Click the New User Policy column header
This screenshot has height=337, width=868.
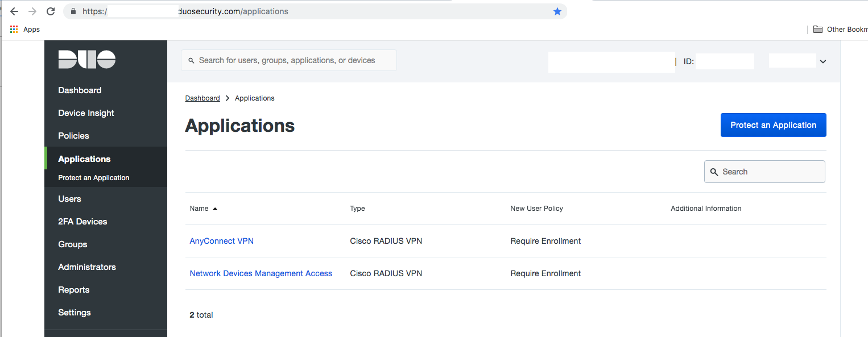[x=537, y=209]
